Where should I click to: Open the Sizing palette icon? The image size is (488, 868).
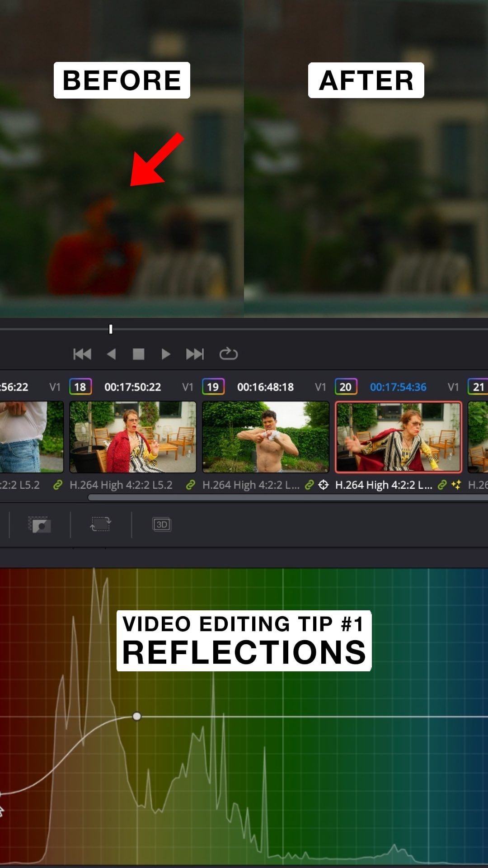[x=100, y=524]
